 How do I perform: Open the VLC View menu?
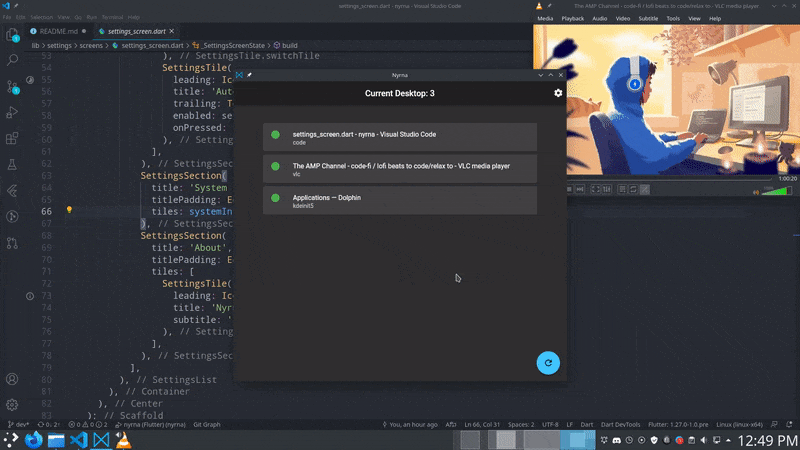[x=694, y=18]
